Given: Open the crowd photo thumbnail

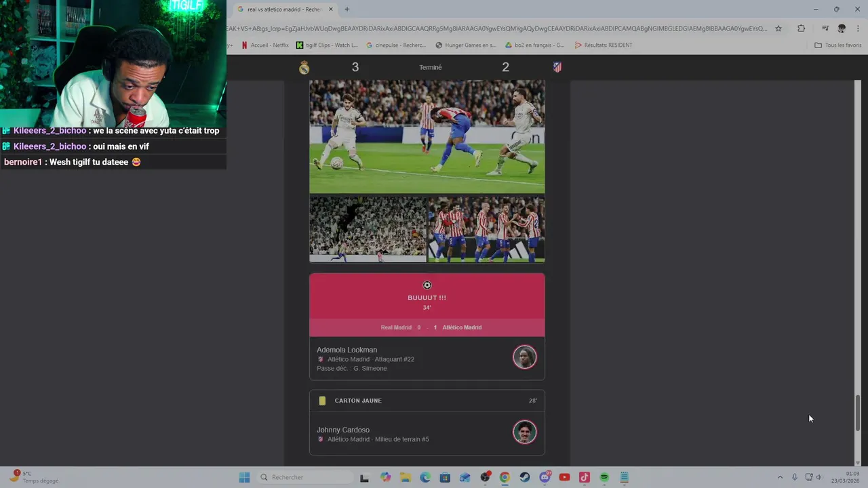Looking at the screenshot, I should tap(368, 229).
